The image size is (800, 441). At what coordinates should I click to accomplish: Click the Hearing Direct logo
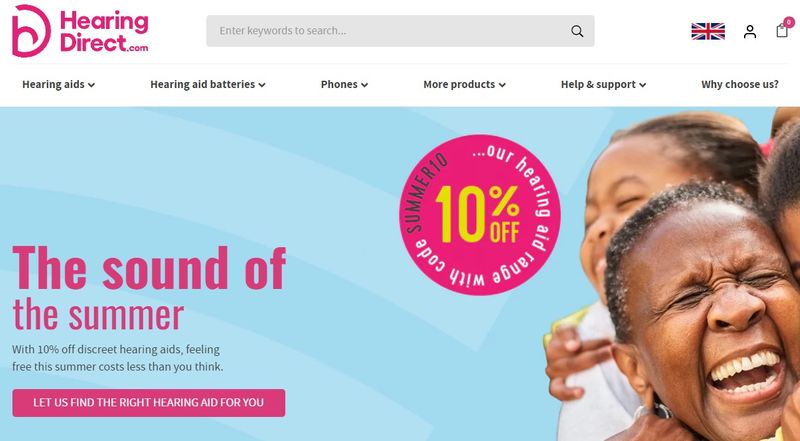pos(80,31)
